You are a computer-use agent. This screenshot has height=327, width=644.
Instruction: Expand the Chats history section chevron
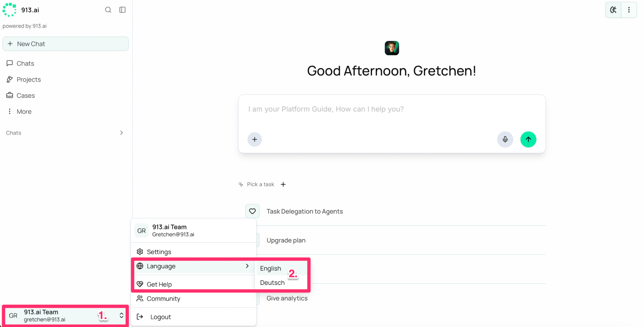tap(121, 133)
